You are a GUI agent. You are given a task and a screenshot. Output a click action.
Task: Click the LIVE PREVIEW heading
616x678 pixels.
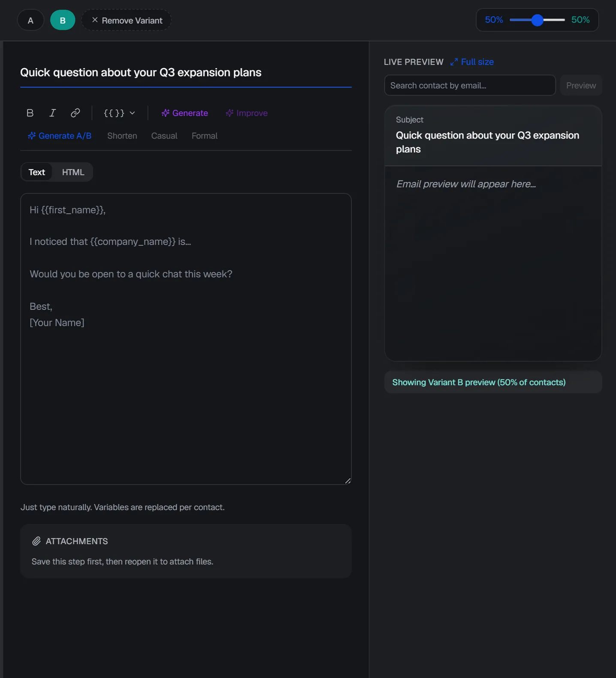click(x=414, y=62)
